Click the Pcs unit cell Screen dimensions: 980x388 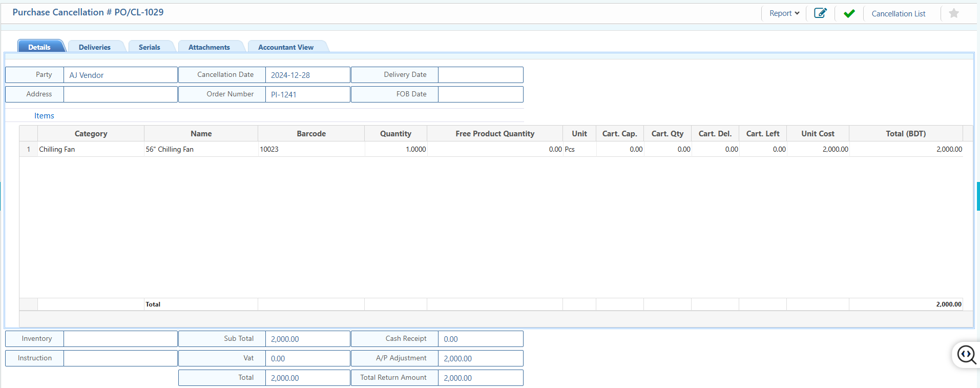point(579,149)
